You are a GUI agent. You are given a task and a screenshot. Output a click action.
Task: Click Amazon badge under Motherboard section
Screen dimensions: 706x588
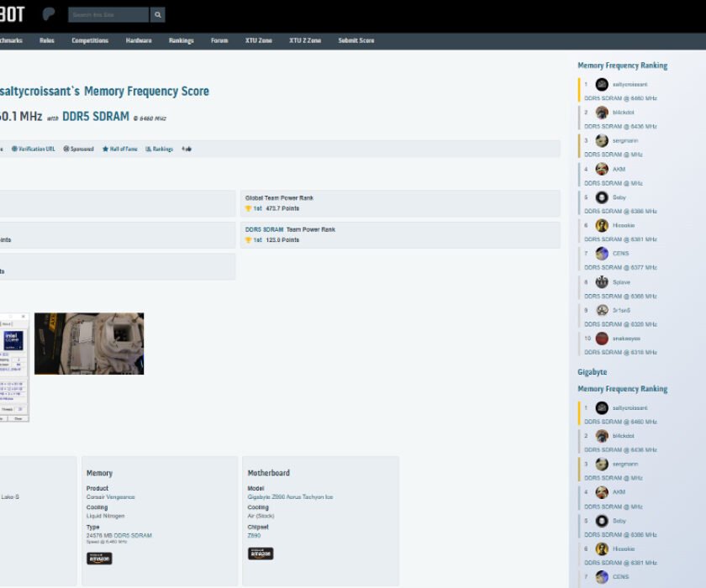click(x=261, y=554)
